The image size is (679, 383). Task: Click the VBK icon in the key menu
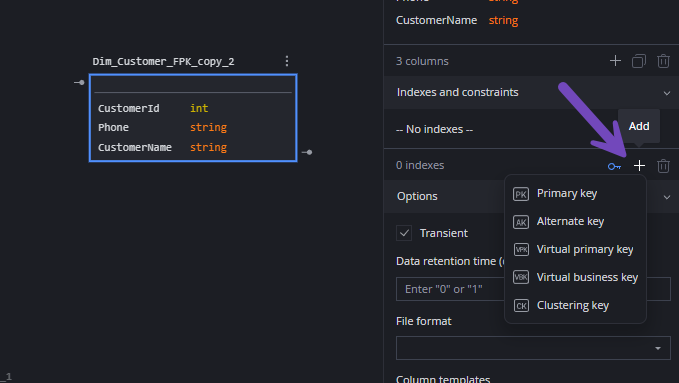[521, 277]
